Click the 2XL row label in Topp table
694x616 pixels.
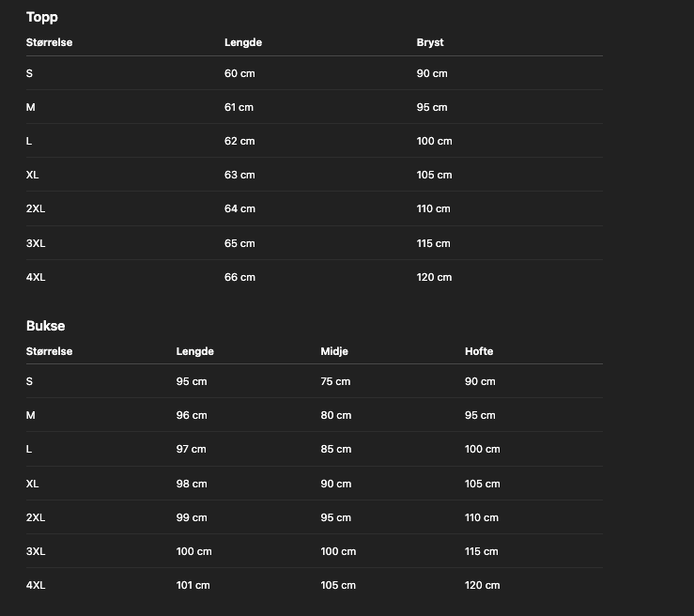(x=36, y=208)
